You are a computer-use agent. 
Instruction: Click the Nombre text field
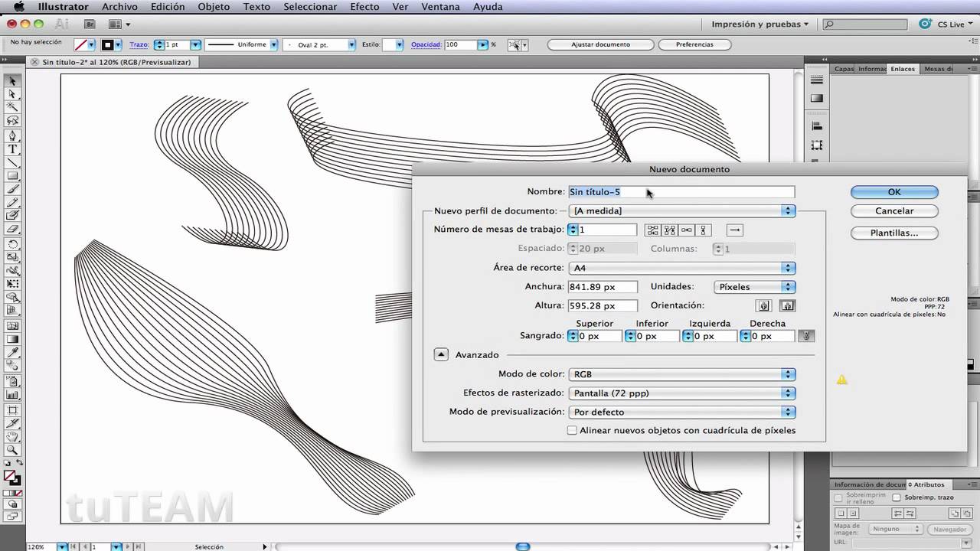coord(681,192)
